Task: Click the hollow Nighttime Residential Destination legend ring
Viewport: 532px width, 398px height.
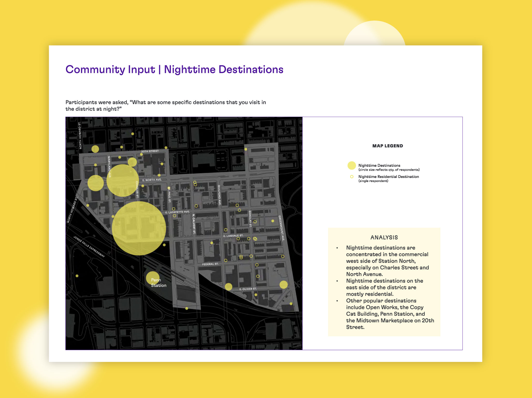Action: coord(352,177)
